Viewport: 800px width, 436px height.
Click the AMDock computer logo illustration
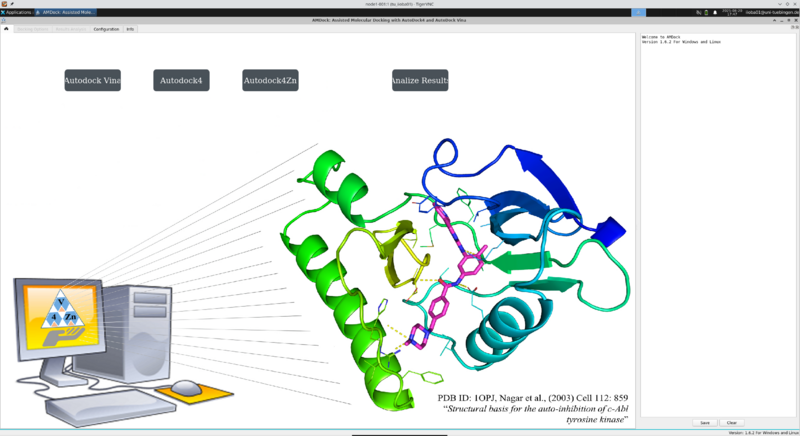122,352
